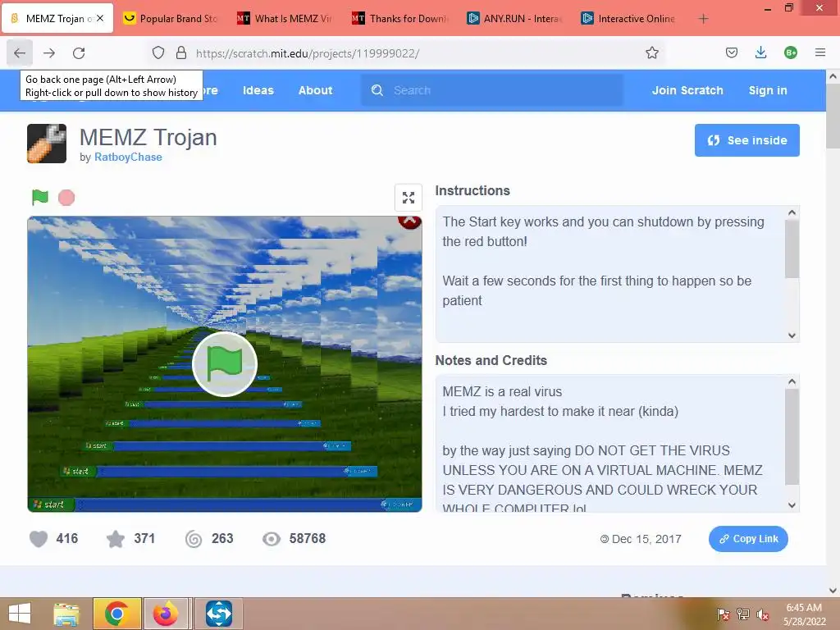This screenshot has height=630, width=840.
Task: Open a new browser tab
Action: point(703,19)
